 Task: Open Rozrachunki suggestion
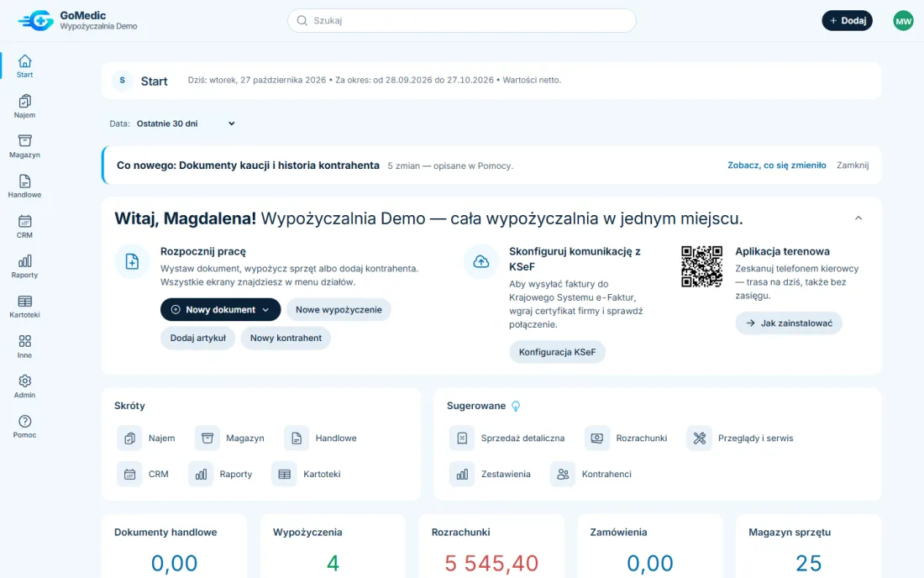pyautogui.click(x=627, y=438)
